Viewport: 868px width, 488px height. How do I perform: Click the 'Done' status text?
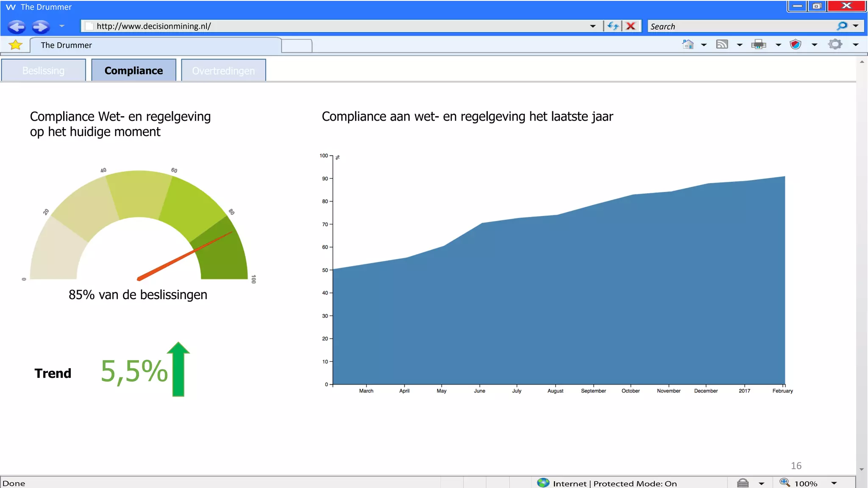pos(14,483)
